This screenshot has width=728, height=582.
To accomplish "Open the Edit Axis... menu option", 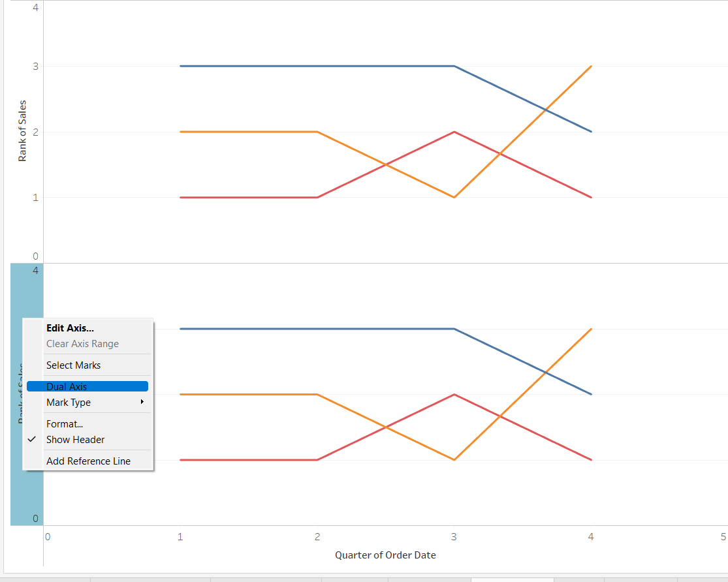I will [70, 328].
